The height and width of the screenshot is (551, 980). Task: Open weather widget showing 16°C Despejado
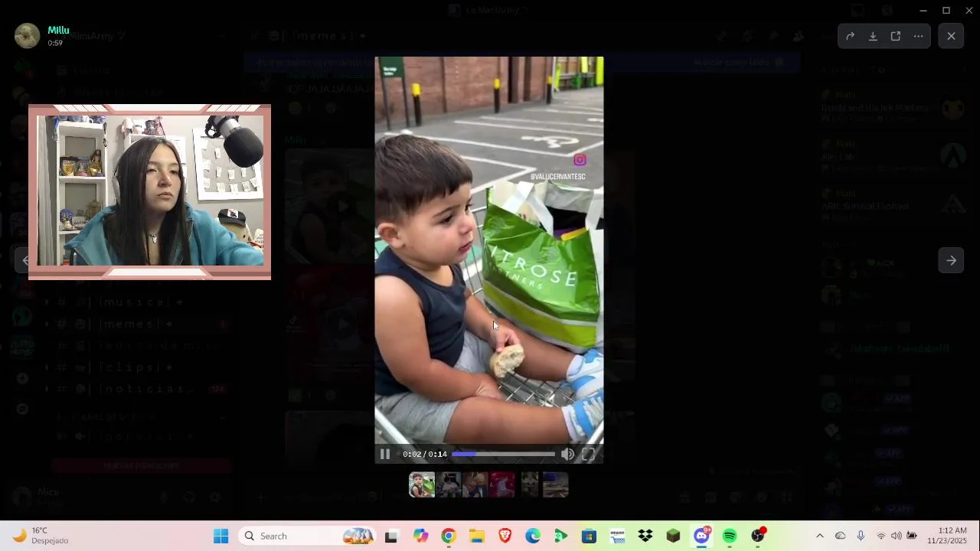41,536
